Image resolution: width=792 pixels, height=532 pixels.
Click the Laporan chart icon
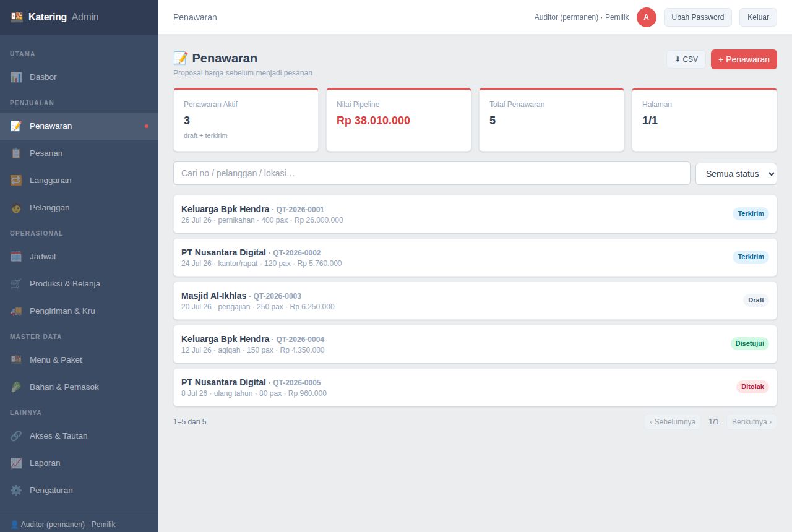point(16,463)
